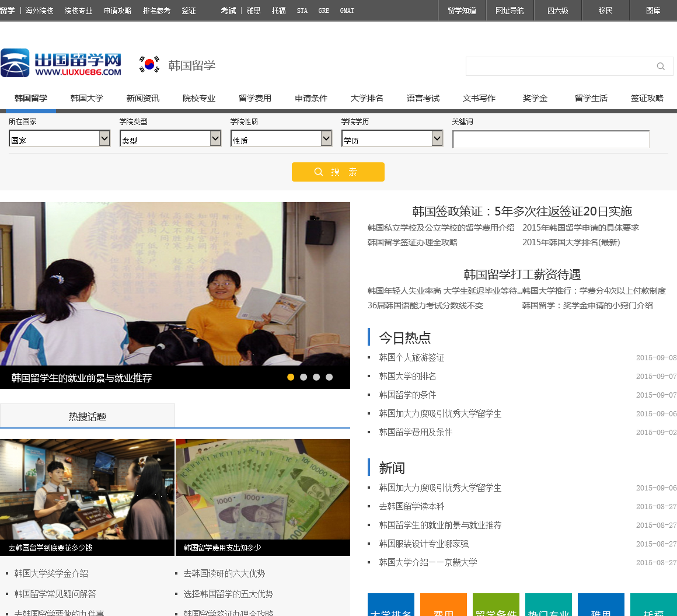This screenshot has height=616, width=677.
Task: Click GMAT in the top bar
Action: 347,11
